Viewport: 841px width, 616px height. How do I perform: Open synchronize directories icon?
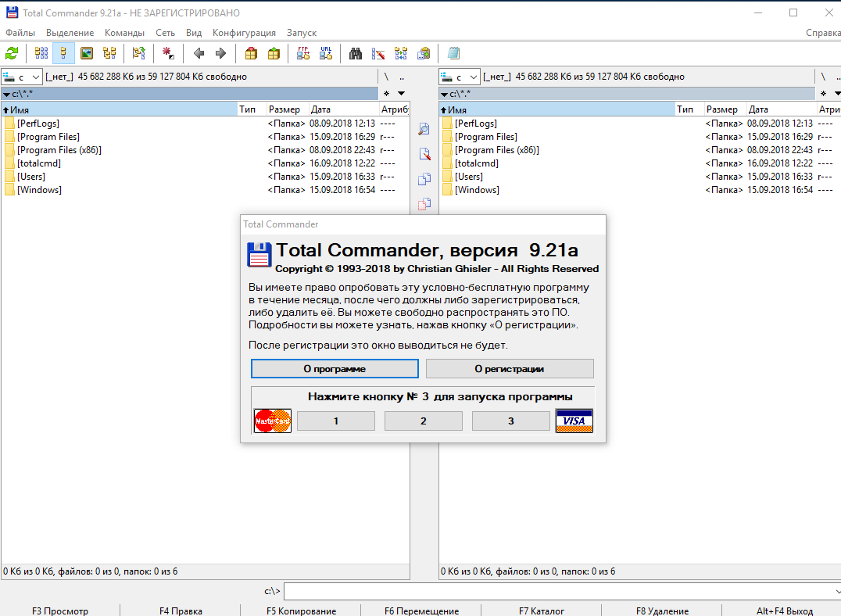401,53
